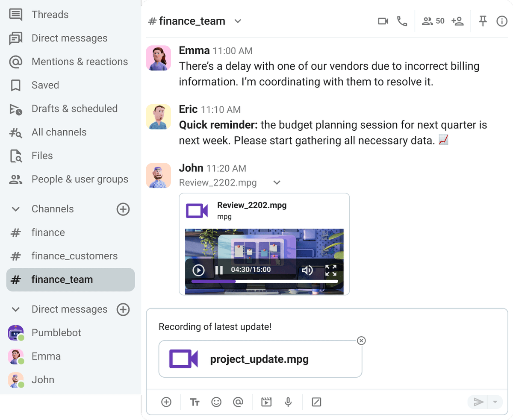View pinned messages in the channel
The width and height of the screenshot is (513, 420).
(483, 21)
